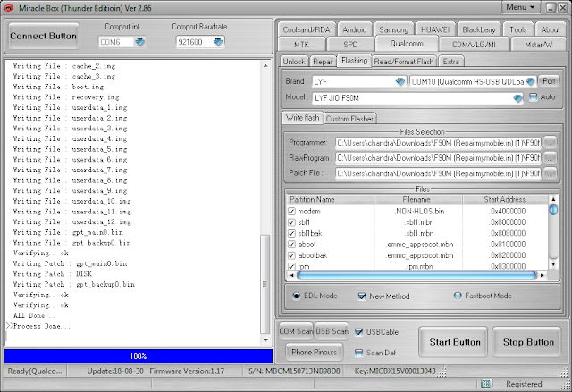This screenshot has height=392, width=572.
Task: Toggle the sbl1 partition checkbox
Action: pos(291,222)
